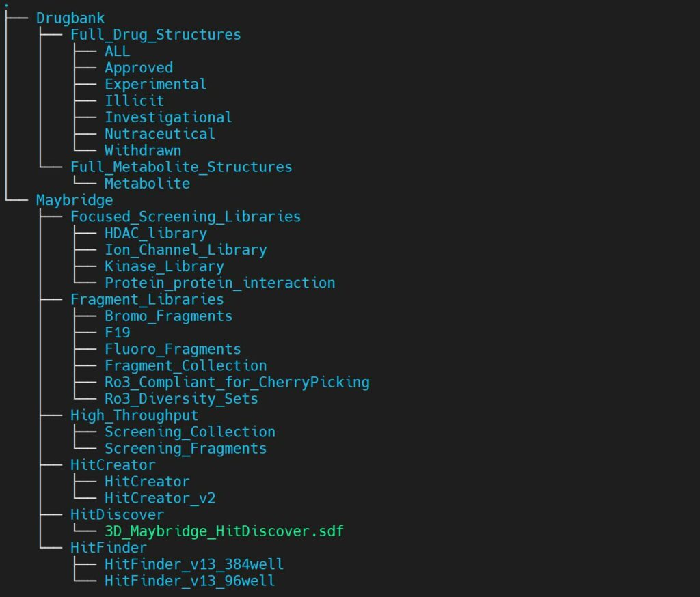Select the F19 folder entry
The width and height of the screenshot is (700, 597).
click(117, 333)
